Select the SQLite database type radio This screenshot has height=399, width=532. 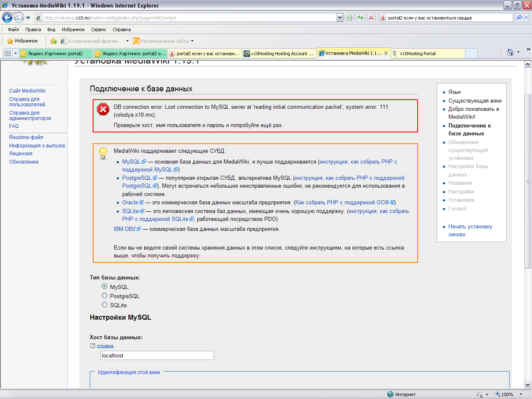[x=105, y=305]
